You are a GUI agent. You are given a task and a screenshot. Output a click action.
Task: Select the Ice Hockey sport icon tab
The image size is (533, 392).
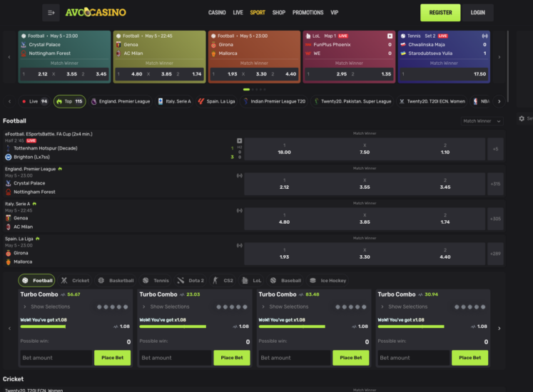328,281
